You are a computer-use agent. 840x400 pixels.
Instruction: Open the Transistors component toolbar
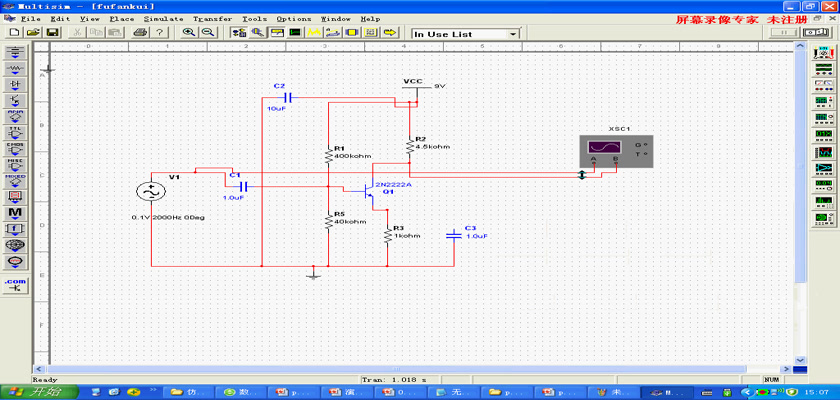coord(15,101)
